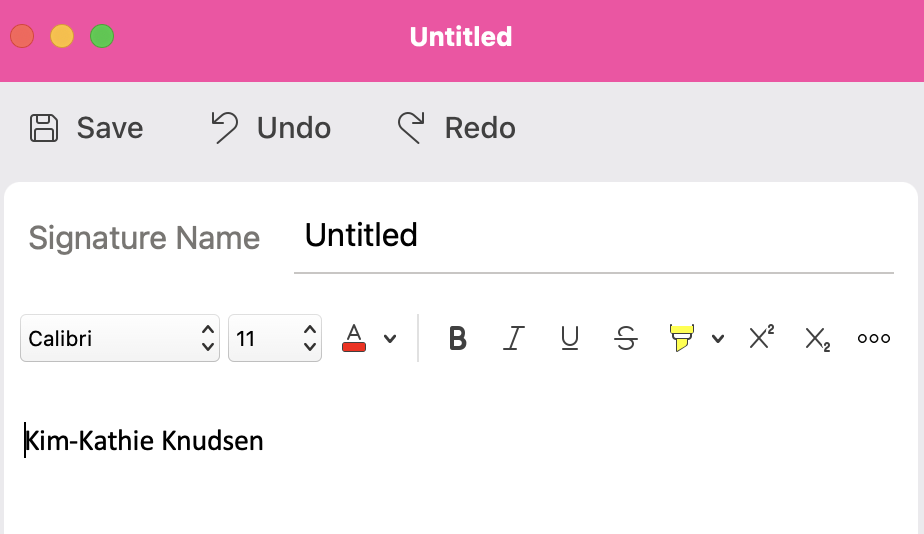Click the Redo arrow icon
Image resolution: width=924 pixels, height=534 pixels.
tap(411, 128)
